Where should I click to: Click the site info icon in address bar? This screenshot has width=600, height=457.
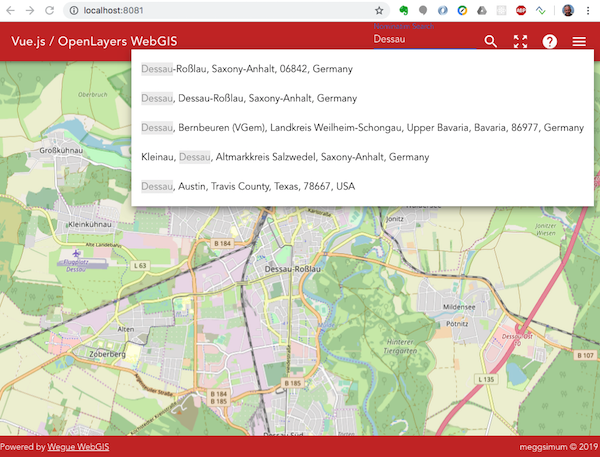(73, 10)
